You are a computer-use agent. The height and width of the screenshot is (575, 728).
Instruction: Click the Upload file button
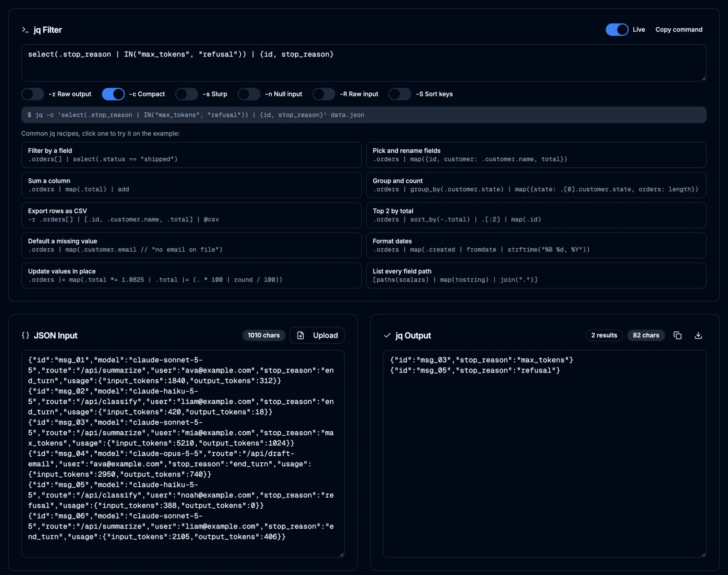click(317, 335)
